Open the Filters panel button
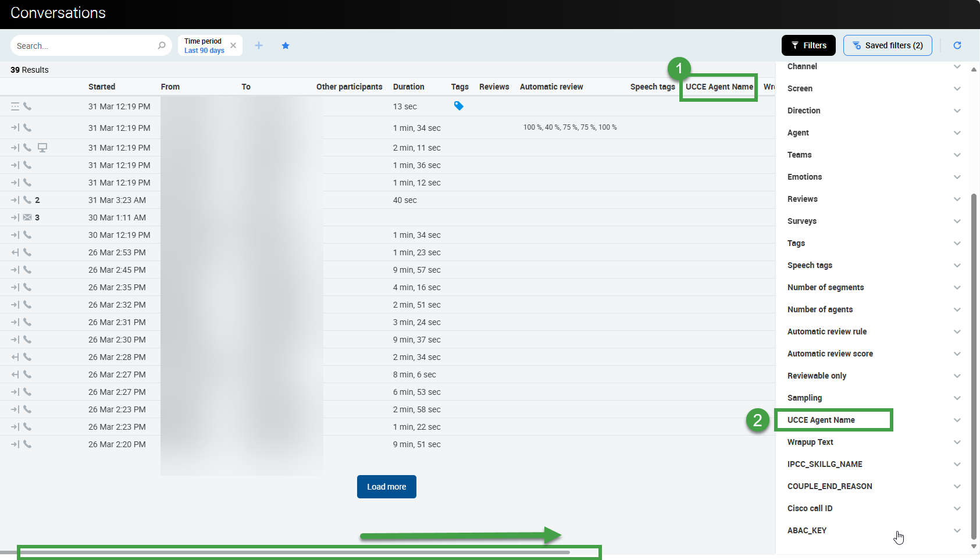980x560 pixels. pos(808,45)
